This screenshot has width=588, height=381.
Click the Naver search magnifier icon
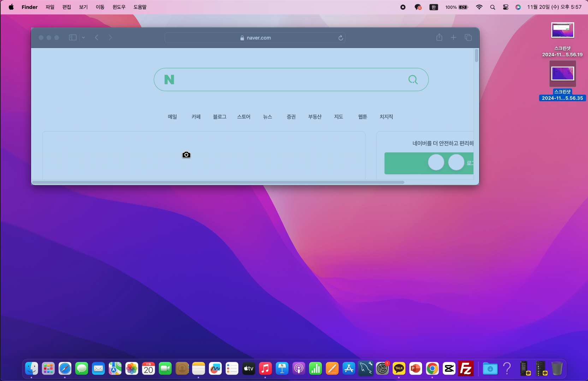pos(413,79)
